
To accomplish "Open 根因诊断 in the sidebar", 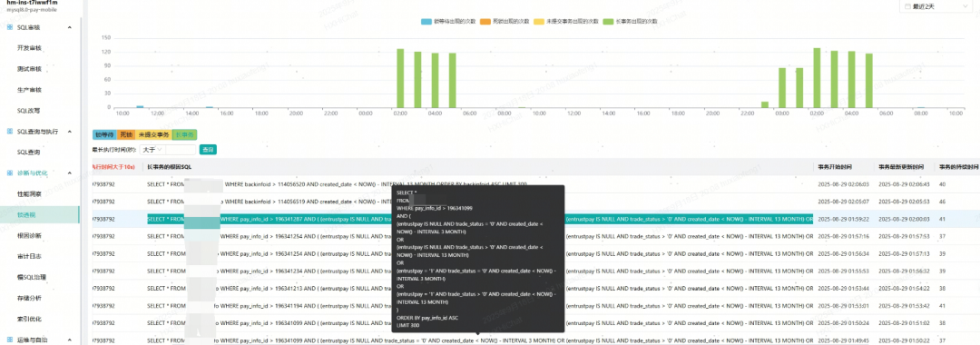I will point(29,235).
